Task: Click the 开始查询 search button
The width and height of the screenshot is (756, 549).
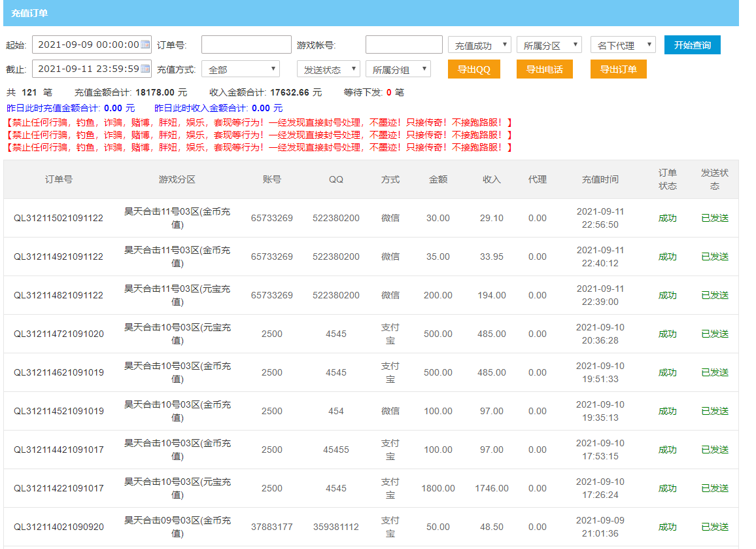Action: tap(692, 45)
